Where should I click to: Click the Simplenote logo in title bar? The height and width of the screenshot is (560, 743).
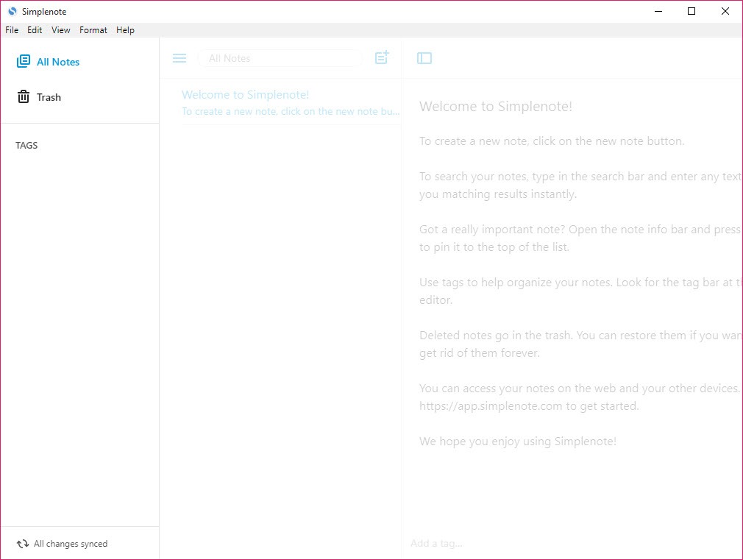[13, 11]
